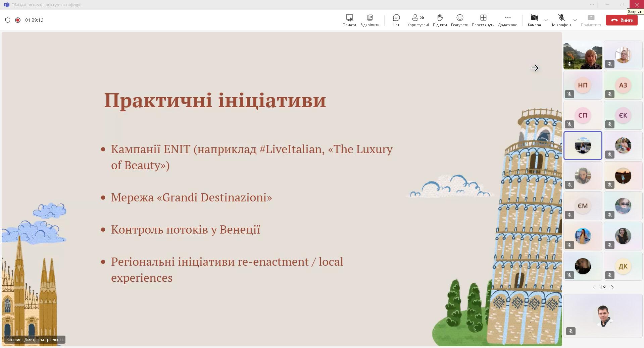The image size is (644, 348).
Task: Raise your hand with Підняти
Action: (x=440, y=20)
